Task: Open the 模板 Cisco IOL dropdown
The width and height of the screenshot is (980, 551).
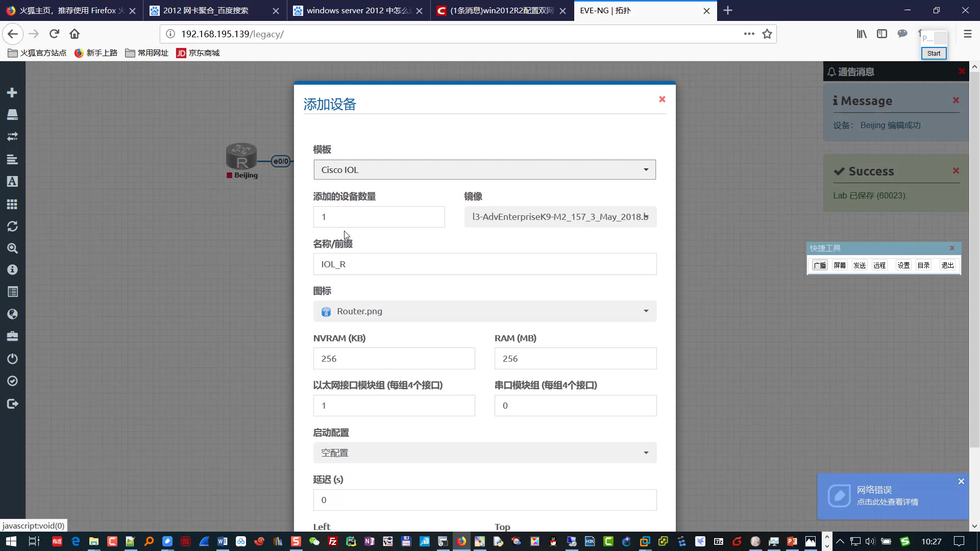Action: (484, 170)
